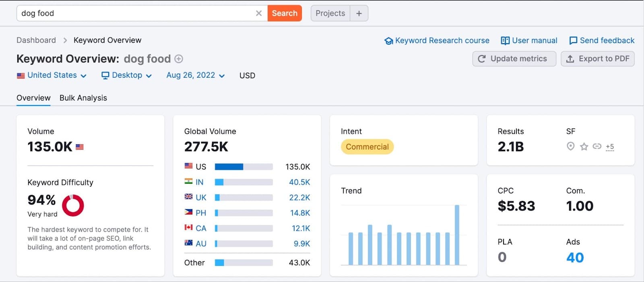Clear the search field with X icon
The height and width of the screenshot is (282, 644).
(x=259, y=13)
